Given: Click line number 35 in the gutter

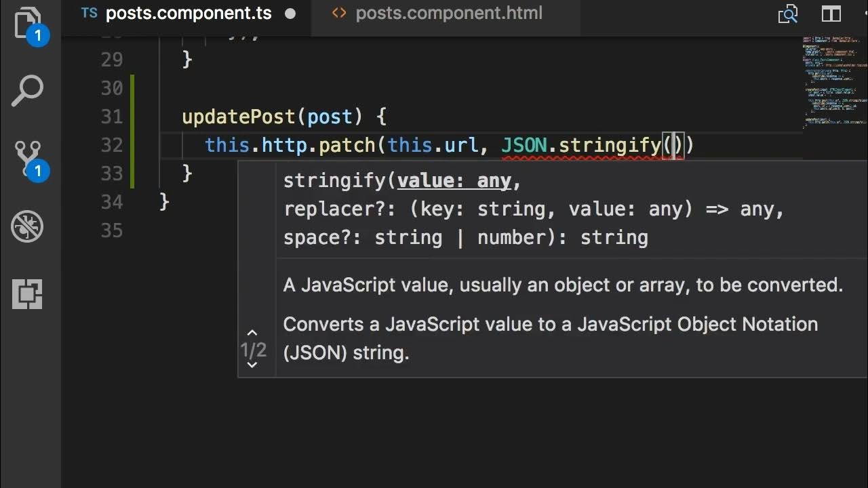Looking at the screenshot, I should point(111,230).
